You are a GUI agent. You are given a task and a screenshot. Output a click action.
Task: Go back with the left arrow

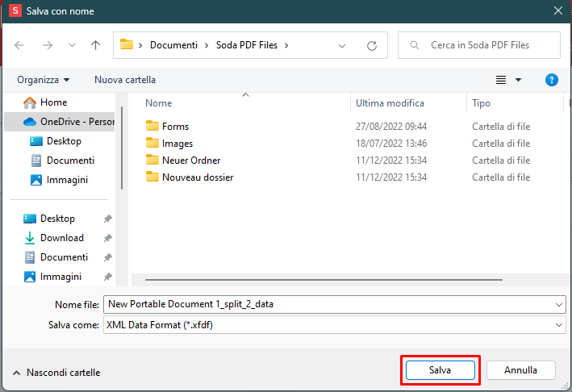coord(19,45)
